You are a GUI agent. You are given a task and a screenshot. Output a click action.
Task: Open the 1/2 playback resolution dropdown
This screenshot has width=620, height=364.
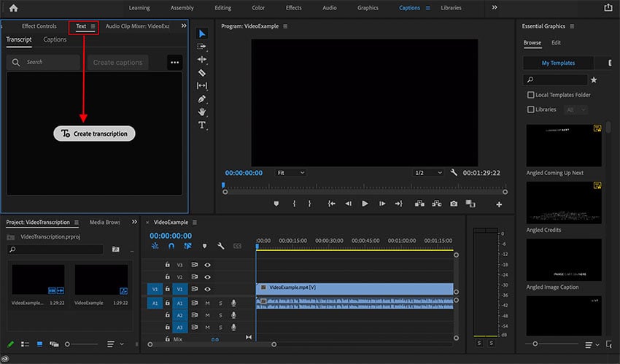[x=428, y=173]
